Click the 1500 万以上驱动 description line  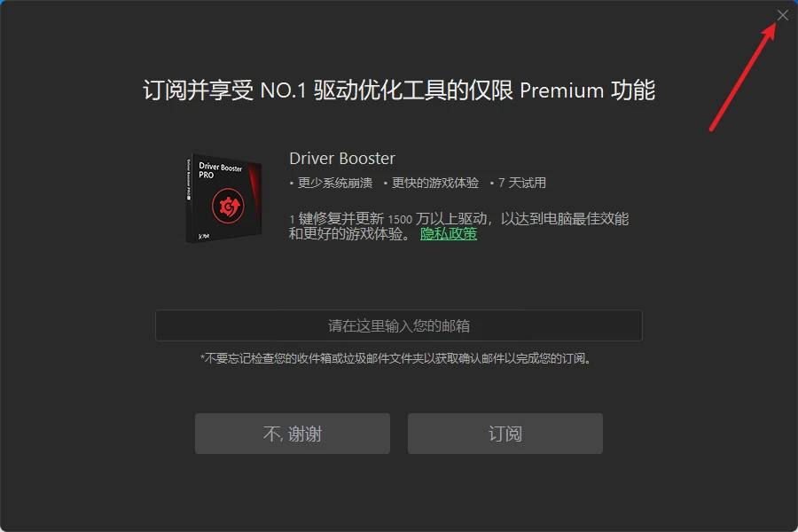459,219
